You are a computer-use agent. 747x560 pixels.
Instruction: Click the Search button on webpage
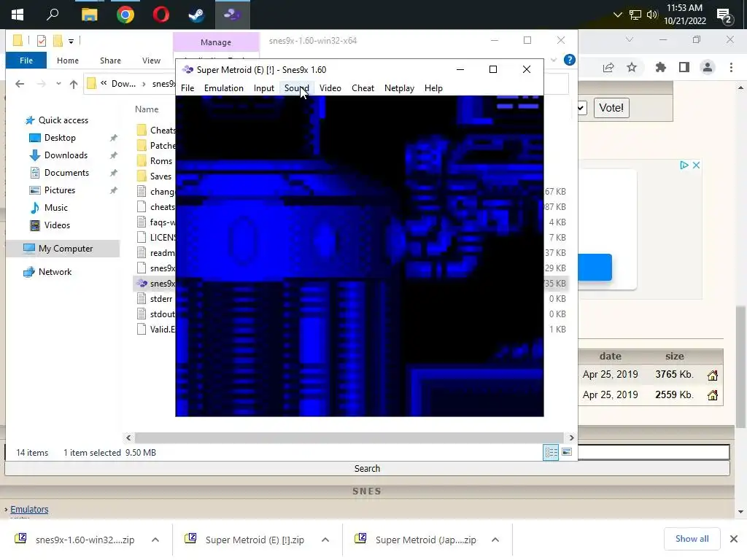(x=367, y=469)
